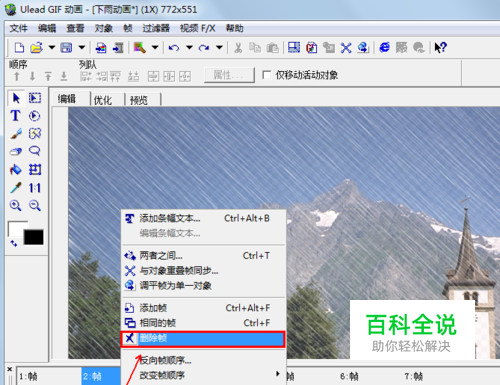Click the 1:1 actual size icon
Image resolution: width=500 pixels, height=385 pixels.
35,188
